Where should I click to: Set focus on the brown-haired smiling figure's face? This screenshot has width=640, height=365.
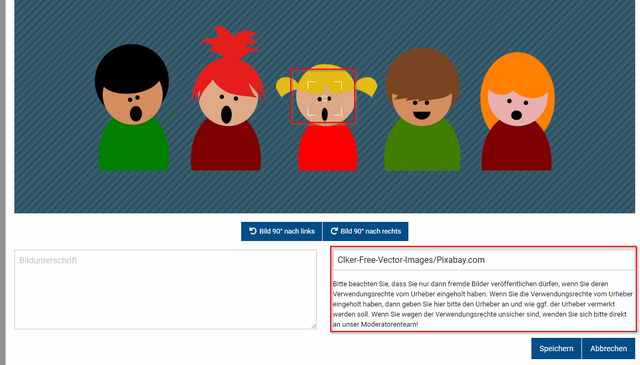point(421,107)
